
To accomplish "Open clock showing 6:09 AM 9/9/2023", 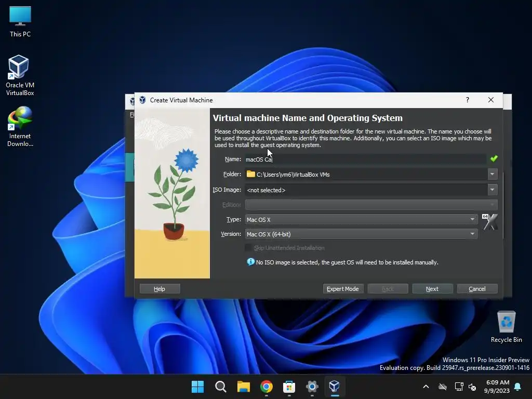I will point(497,387).
